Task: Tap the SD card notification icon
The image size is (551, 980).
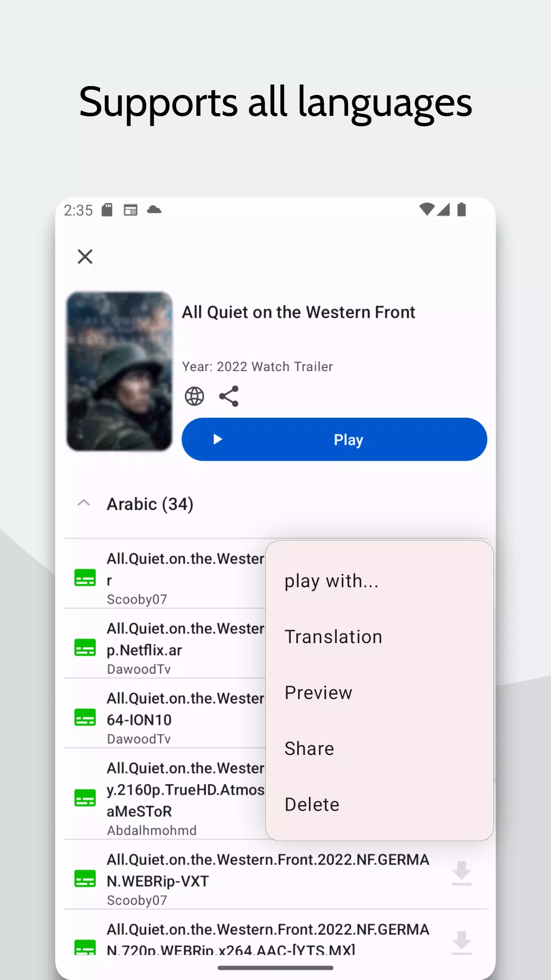Action: (107, 209)
